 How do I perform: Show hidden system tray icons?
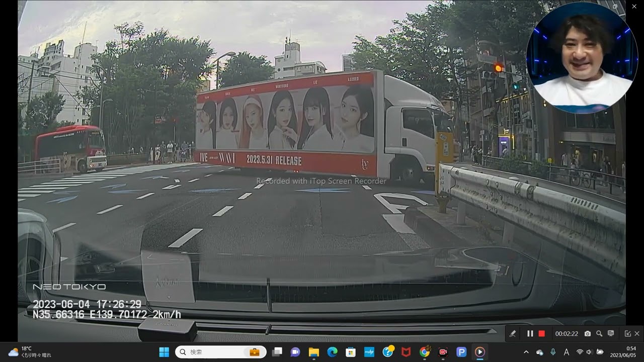click(526, 352)
